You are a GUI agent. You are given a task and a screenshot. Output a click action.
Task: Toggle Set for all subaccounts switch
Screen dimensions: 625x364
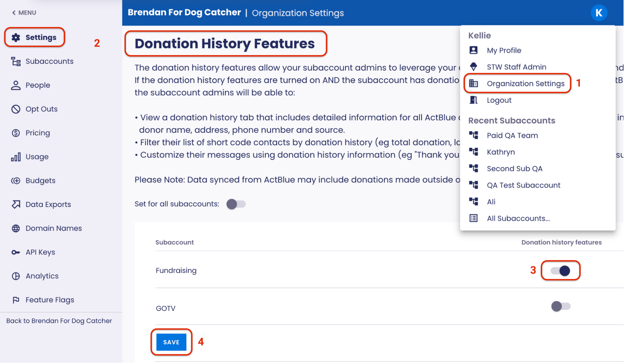pos(236,204)
